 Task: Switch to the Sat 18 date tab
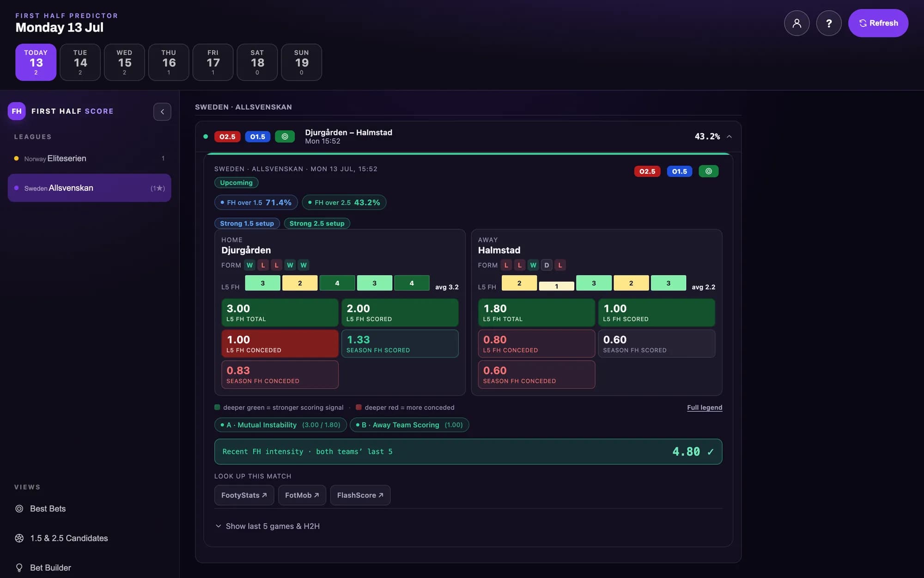point(257,62)
